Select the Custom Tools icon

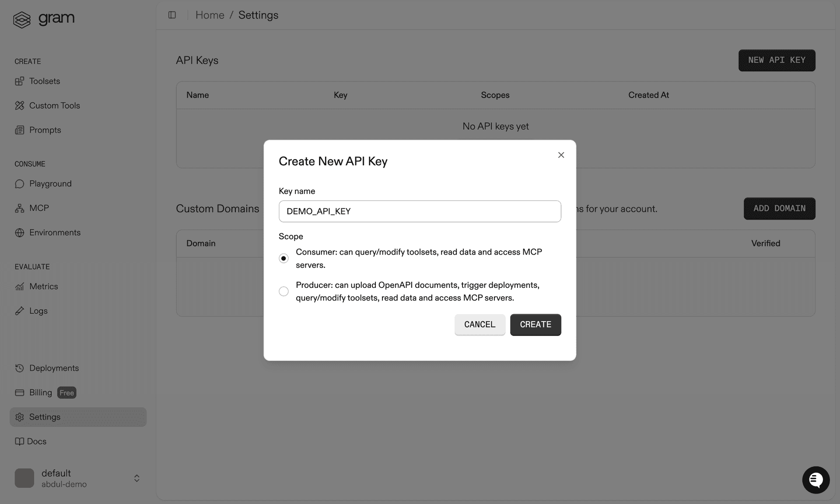point(20,105)
